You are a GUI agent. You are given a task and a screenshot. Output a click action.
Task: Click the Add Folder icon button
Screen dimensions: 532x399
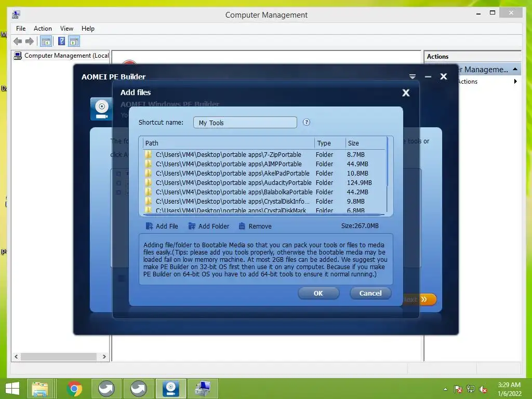click(192, 226)
